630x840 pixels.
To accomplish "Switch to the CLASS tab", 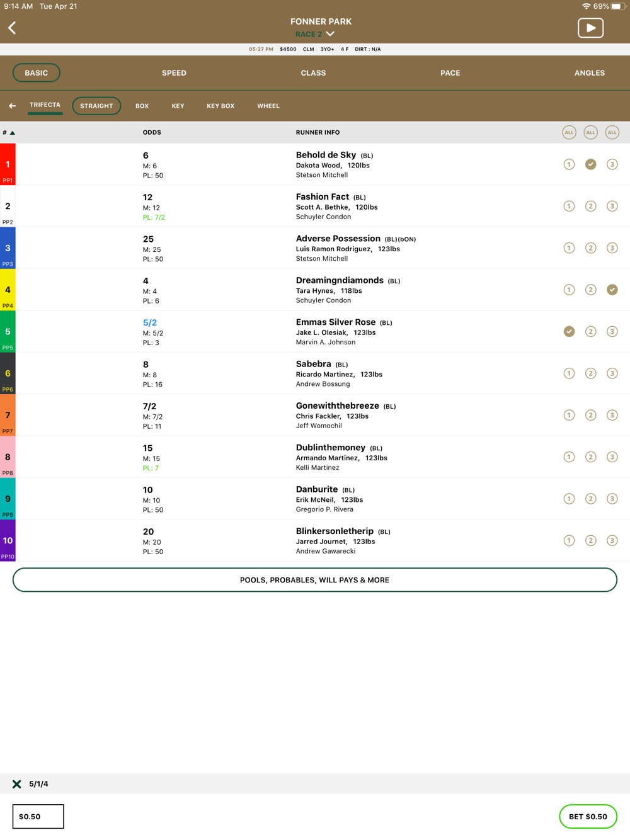I will tap(313, 73).
